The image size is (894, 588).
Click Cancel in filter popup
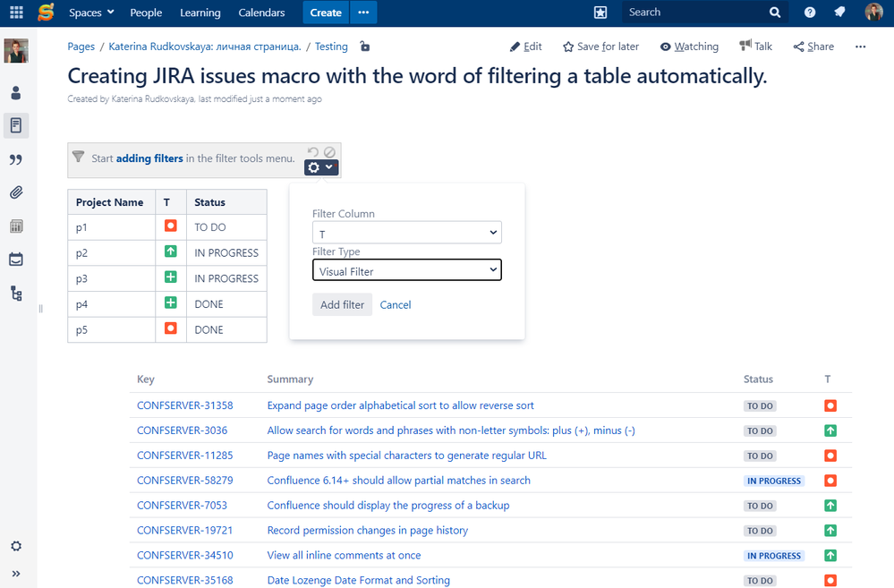(396, 305)
